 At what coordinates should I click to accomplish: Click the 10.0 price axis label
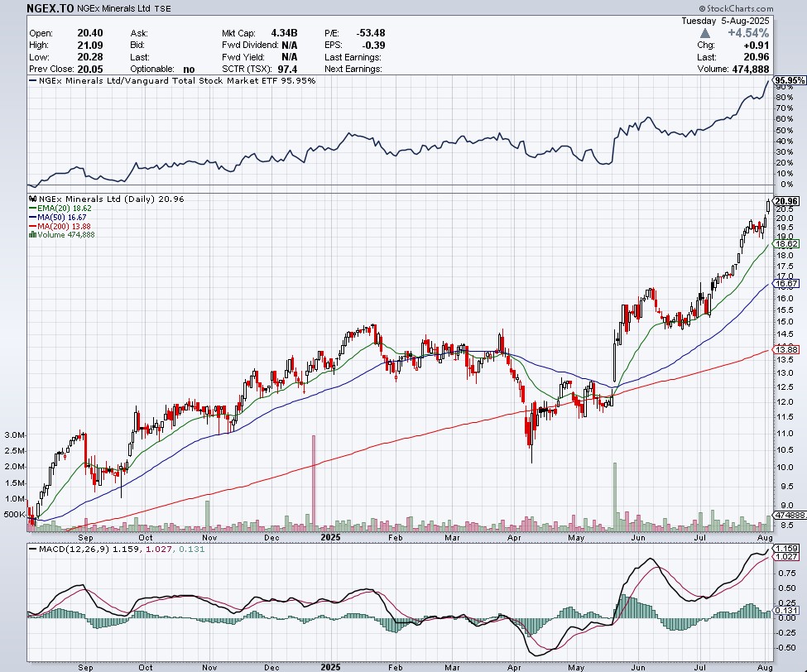(x=784, y=468)
